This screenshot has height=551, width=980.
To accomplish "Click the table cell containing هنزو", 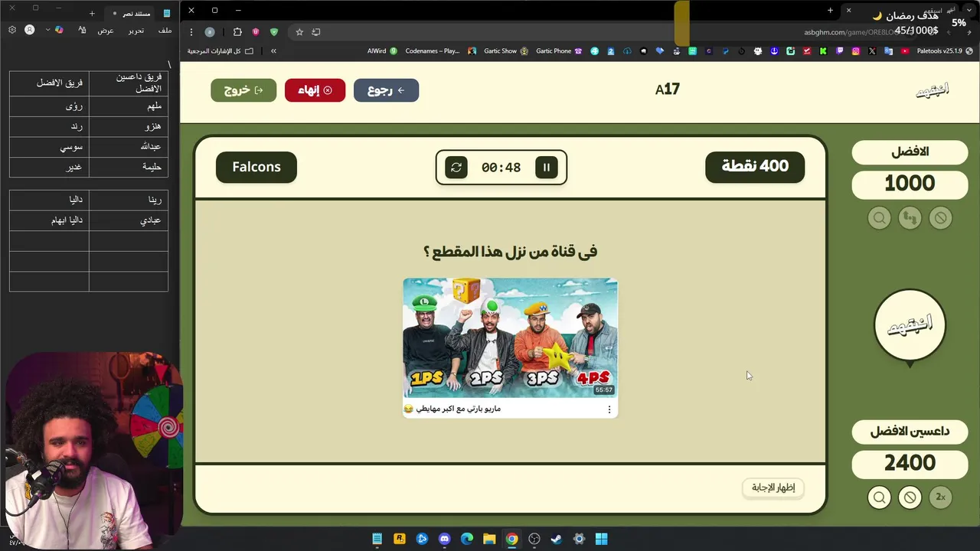I will tap(129, 126).
